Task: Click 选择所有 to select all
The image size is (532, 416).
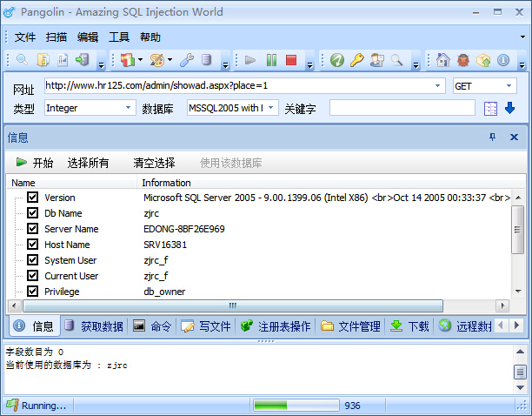Action: coord(88,163)
